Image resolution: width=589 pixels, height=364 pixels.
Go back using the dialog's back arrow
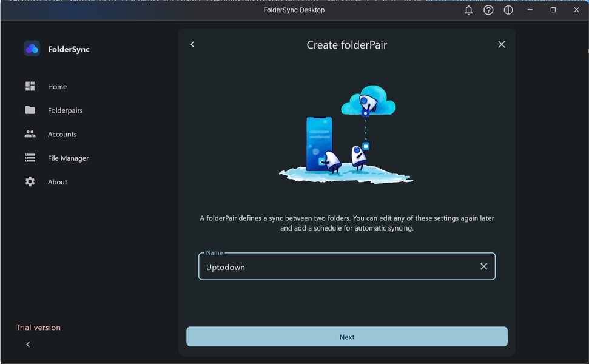pos(192,44)
